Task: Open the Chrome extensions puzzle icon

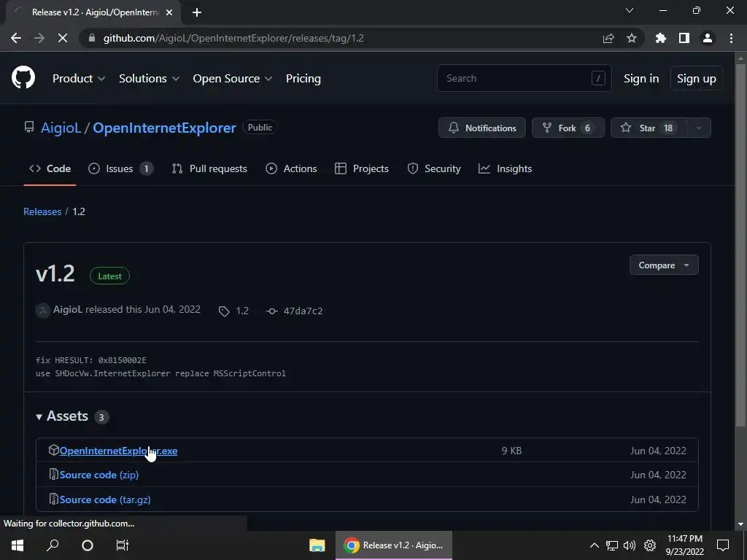Action: click(x=661, y=38)
